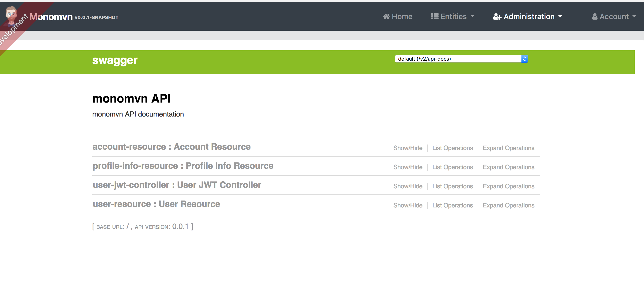Open the Administration menu
Image resolution: width=644 pixels, height=296 pixels.
tap(528, 16)
